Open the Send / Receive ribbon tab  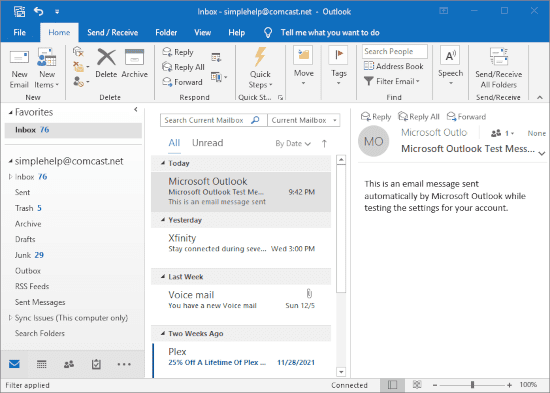pyautogui.click(x=113, y=33)
